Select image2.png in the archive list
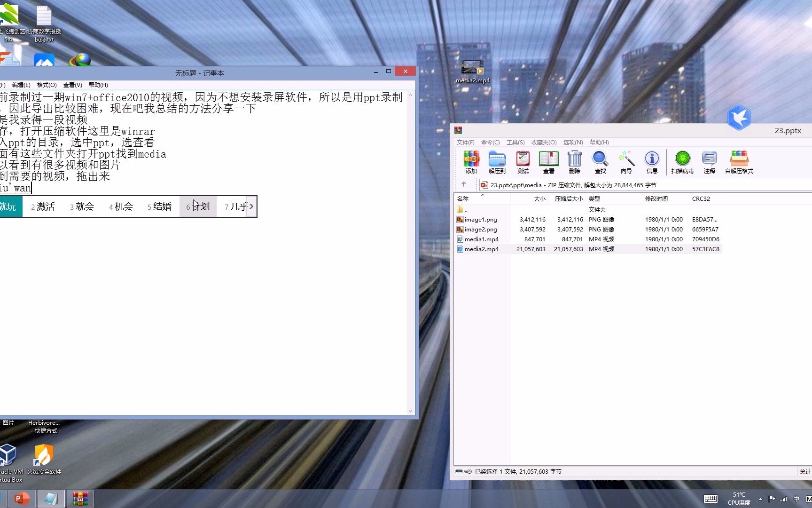This screenshot has width=812, height=508. coord(588,230)
